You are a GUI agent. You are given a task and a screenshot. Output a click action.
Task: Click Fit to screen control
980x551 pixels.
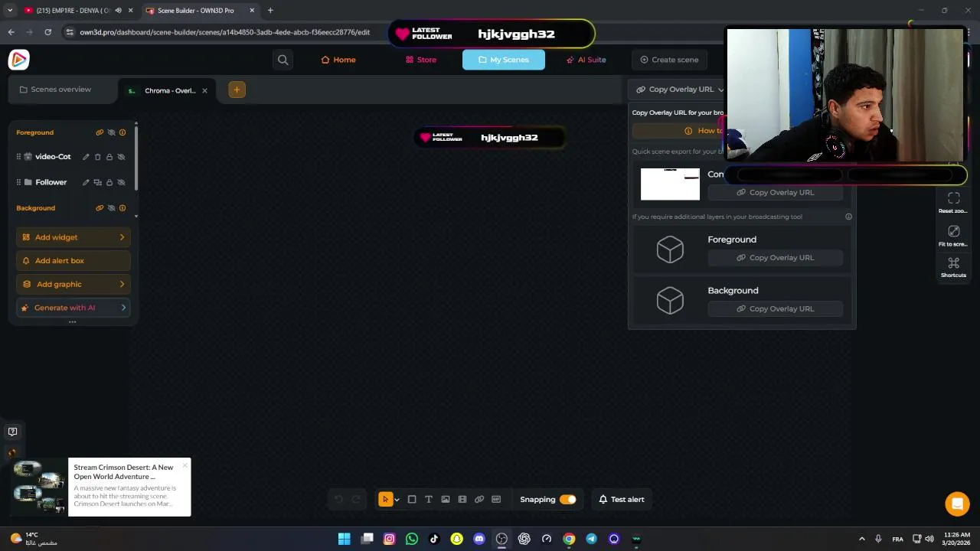[953, 236]
